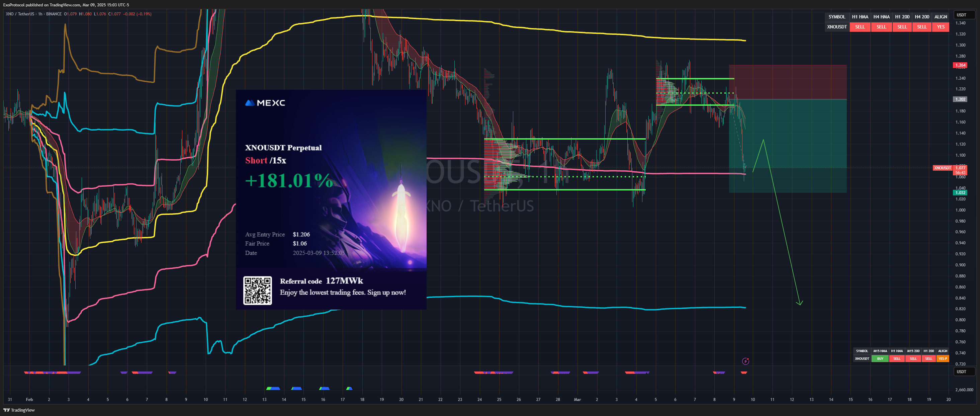Click the gray 1.202 price label
This screenshot has height=416, width=980.
[x=960, y=99]
